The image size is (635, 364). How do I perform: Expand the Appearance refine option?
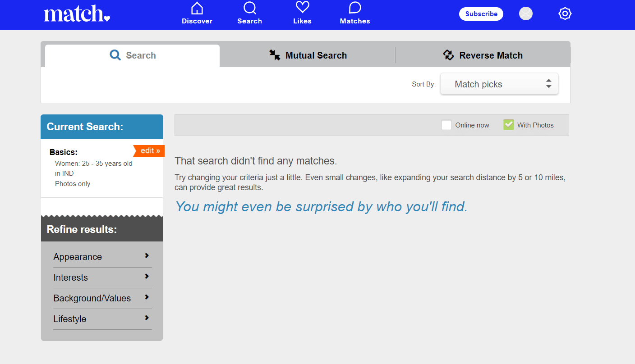102,257
